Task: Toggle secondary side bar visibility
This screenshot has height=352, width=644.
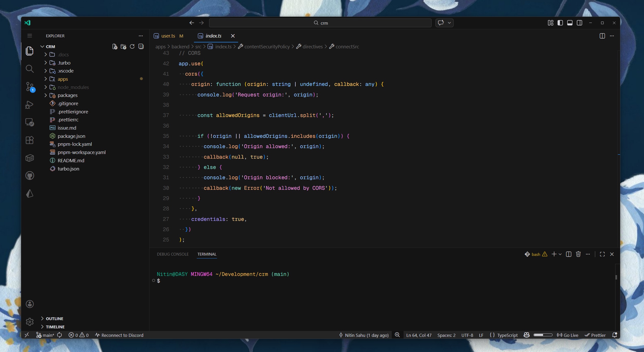Action: click(x=579, y=23)
